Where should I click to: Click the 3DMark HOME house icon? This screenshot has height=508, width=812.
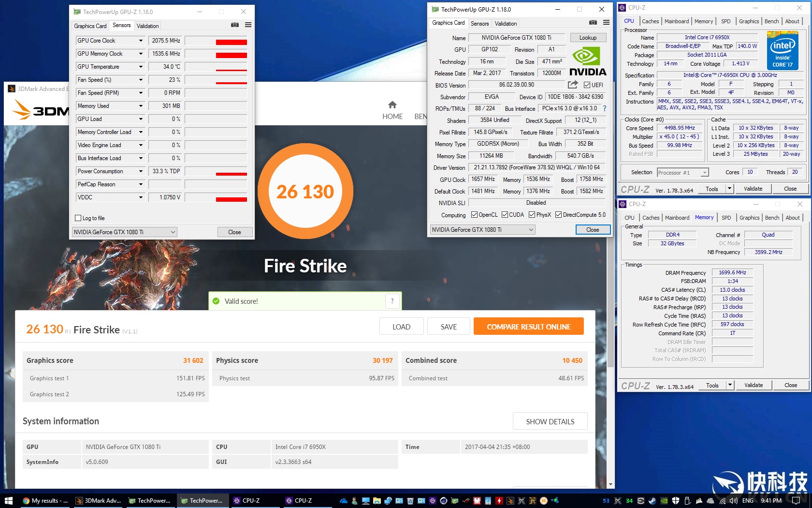pos(392,105)
